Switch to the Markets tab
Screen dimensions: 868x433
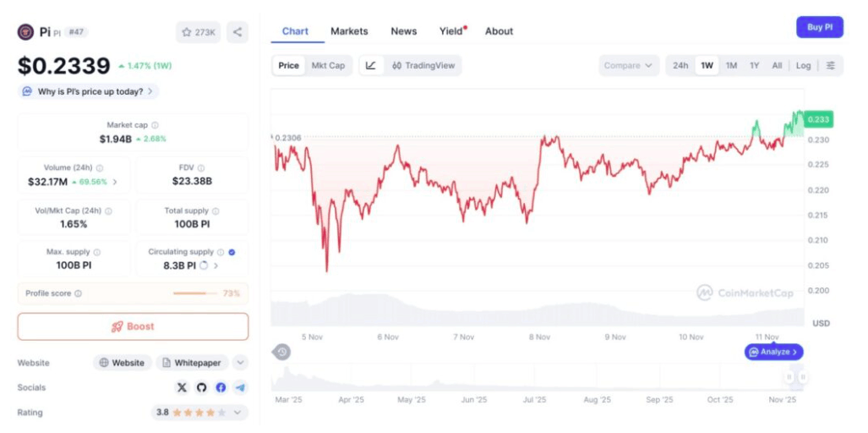click(349, 31)
